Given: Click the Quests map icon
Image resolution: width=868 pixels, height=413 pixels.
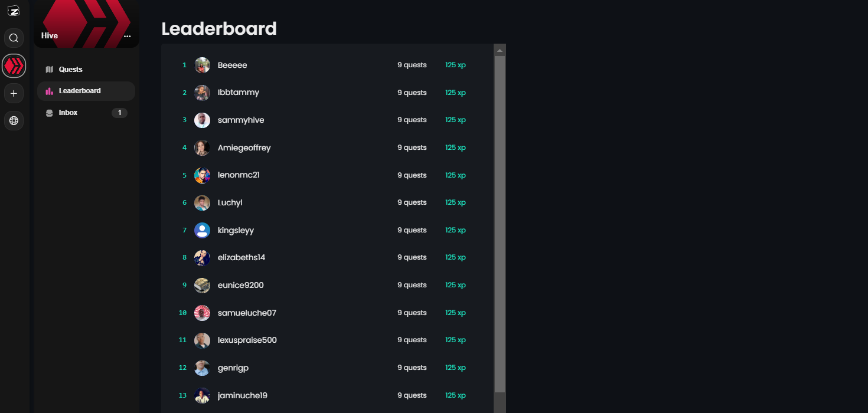Looking at the screenshot, I should tap(50, 70).
